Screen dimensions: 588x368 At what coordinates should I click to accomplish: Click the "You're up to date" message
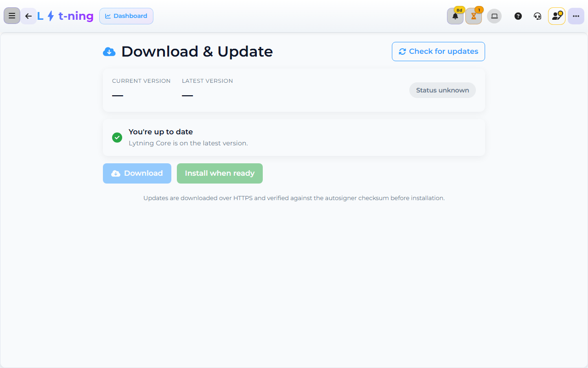161,132
